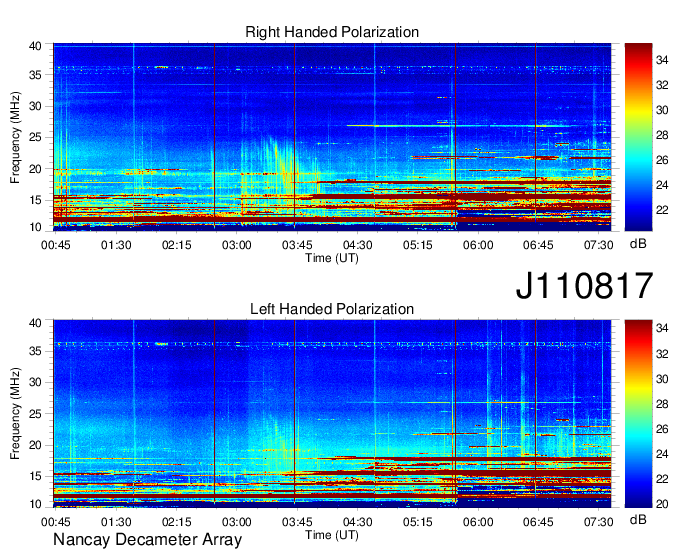The image size is (680, 552).
Task: Click the dB unit label of Right Handed colorbar
Action: pos(638,244)
